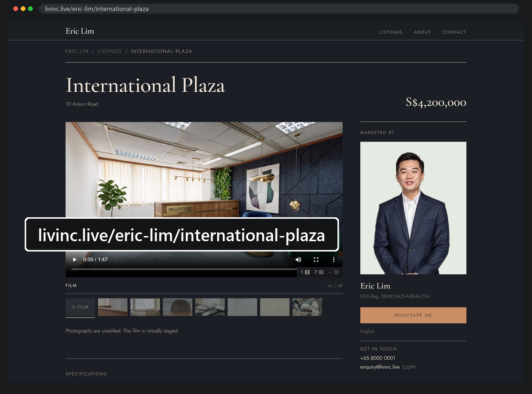Click the video time 0:00 / 1:47
Screen dimensions: 532x394
pos(95,260)
